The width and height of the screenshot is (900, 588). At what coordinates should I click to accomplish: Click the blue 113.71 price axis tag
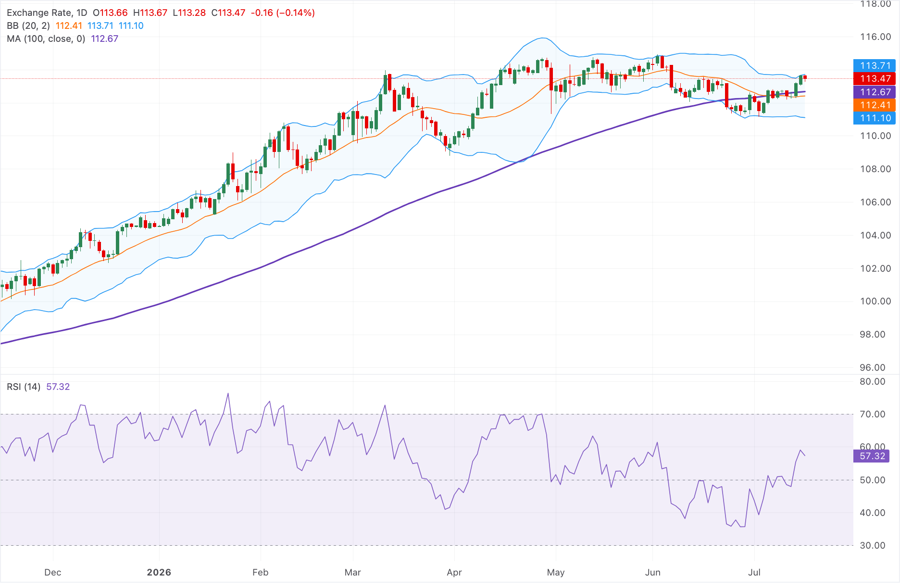[875, 65]
